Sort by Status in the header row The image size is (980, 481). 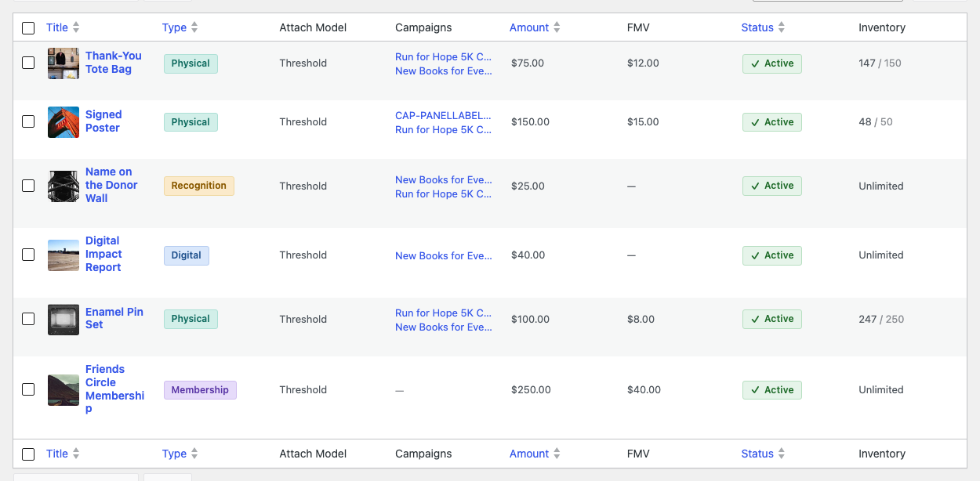[757, 27]
